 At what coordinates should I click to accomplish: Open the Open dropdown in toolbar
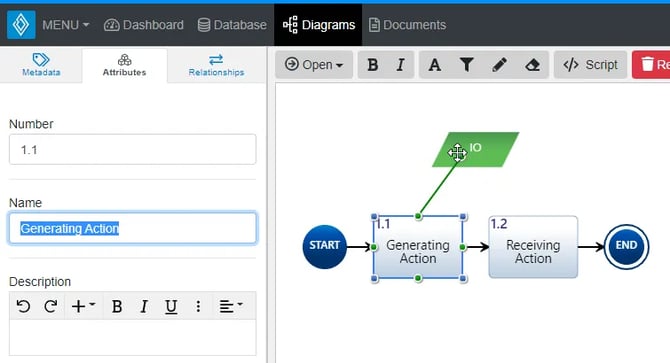pyautogui.click(x=314, y=65)
